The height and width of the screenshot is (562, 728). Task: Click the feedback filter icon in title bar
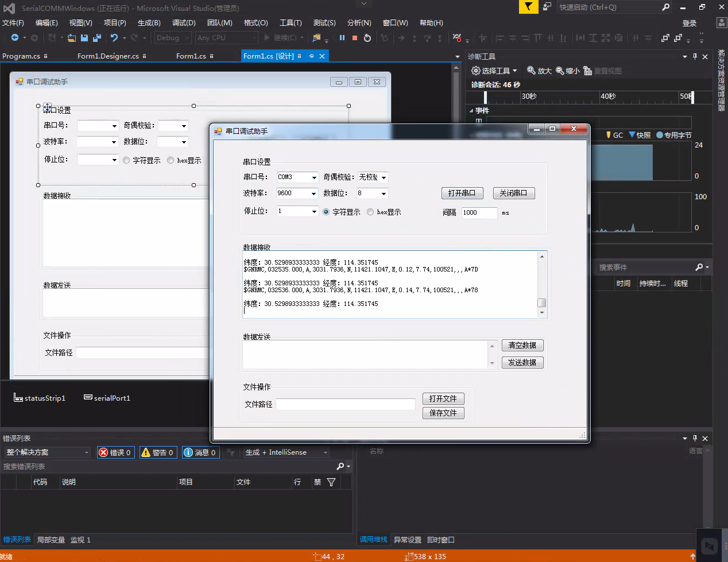point(528,7)
